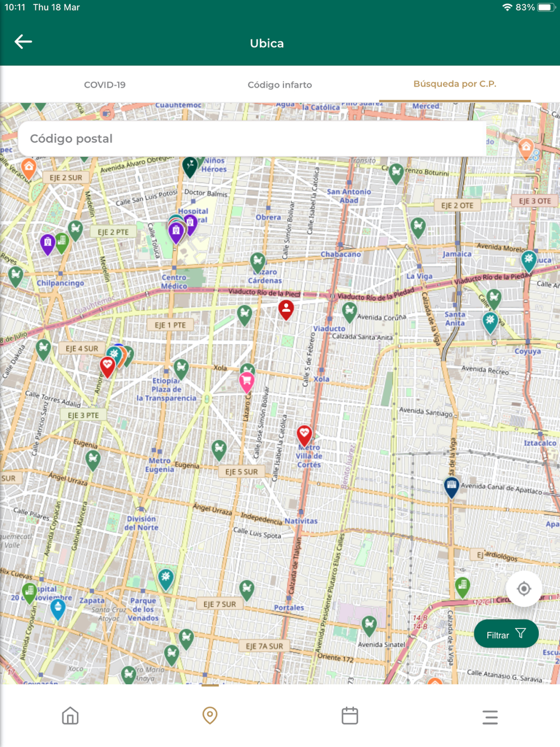The image size is (560, 747).
Task: Tap the Obrera label on map
Action: click(268, 217)
